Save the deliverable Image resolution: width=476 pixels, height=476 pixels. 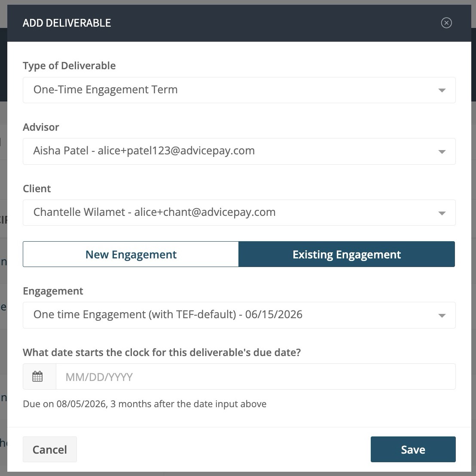413,449
